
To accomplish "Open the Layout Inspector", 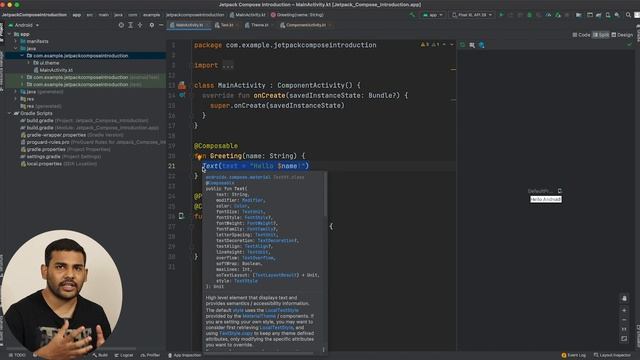I will pos(612,355).
